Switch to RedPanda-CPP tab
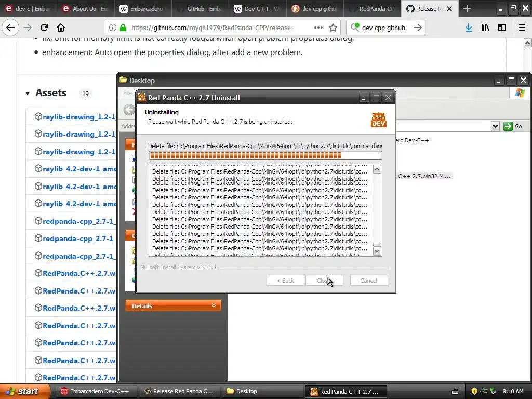532x399 pixels. [372, 9]
